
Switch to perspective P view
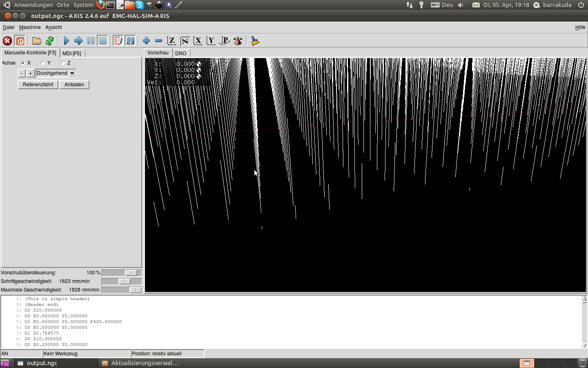pyautogui.click(x=224, y=41)
